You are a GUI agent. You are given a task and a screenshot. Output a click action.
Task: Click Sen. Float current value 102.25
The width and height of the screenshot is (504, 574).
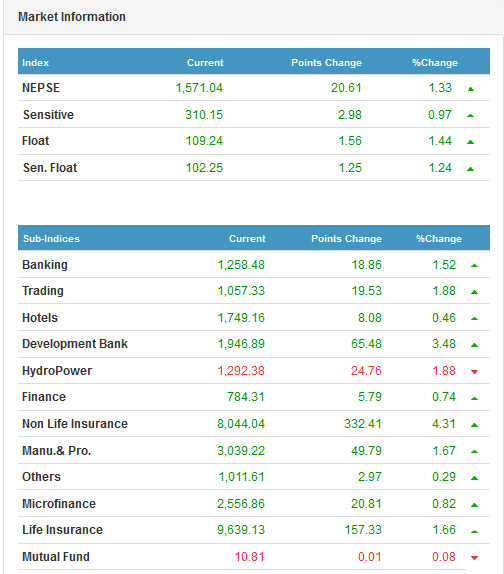pyautogui.click(x=204, y=168)
